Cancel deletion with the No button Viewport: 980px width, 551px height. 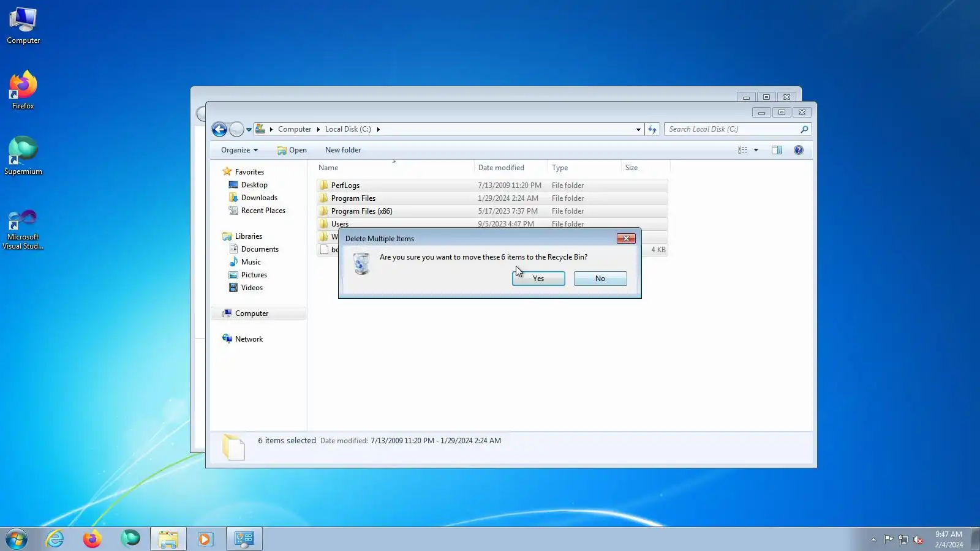point(600,279)
